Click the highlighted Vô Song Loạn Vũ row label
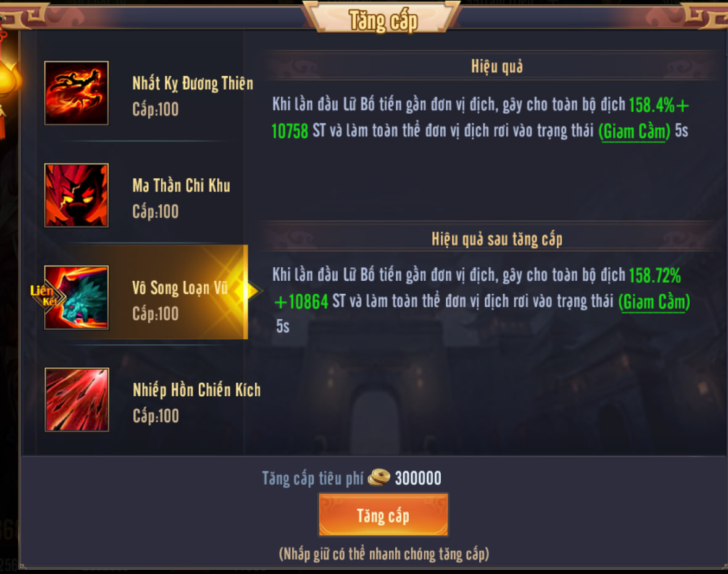Image resolution: width=728 pixels, height=574 pixels. (180, 288)
